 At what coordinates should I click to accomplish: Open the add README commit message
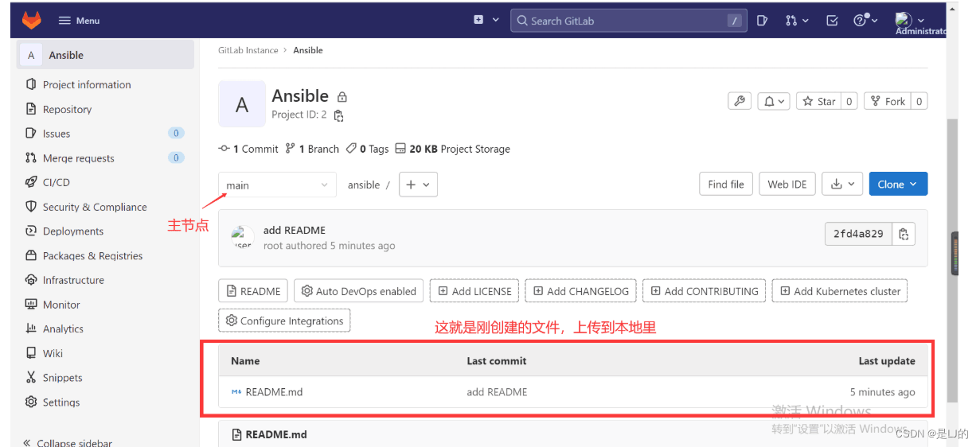(x=295, y=230)
